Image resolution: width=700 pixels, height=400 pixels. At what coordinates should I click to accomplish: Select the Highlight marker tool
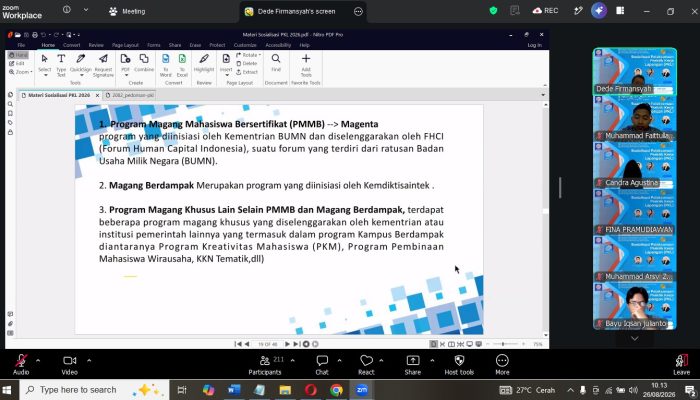[204, 63]
